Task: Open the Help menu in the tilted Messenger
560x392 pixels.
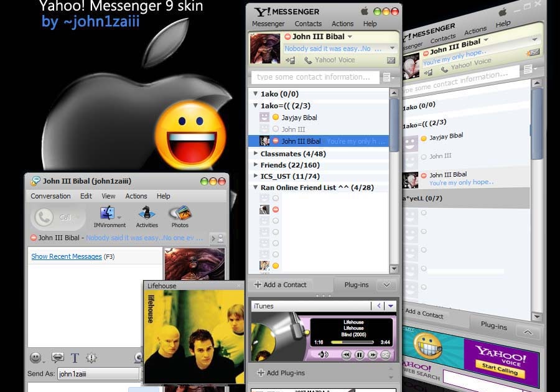Action: pyautogui.click(x=503, y=24)
